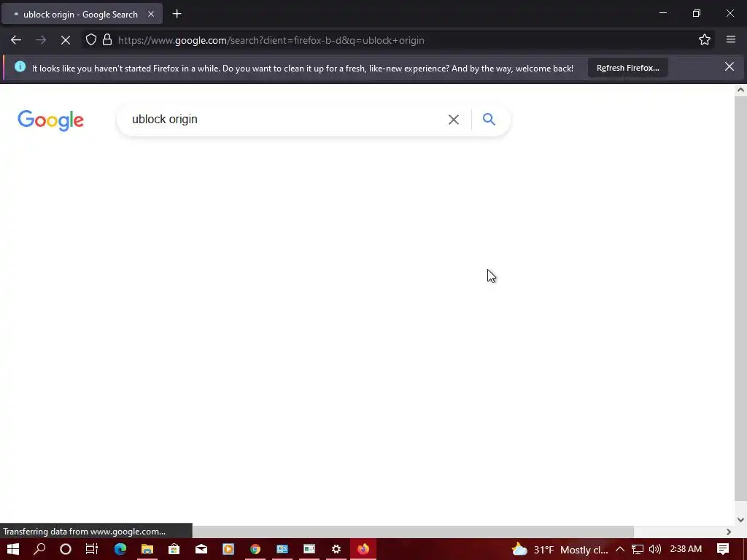Launch Microsoft Edge from taskbar
Viewport: 747px width, 560px height.
[x=120, y=549]
